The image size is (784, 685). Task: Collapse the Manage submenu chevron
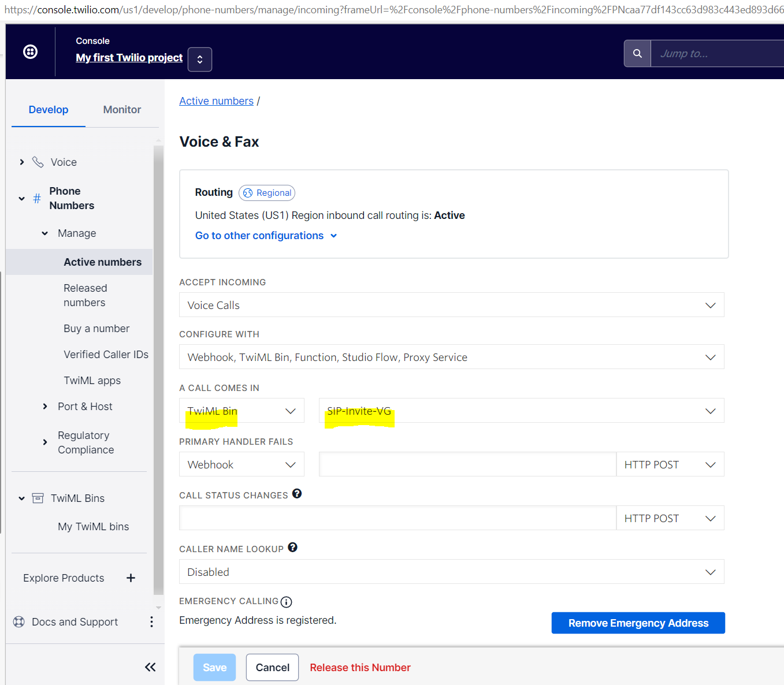coord(45,233)
